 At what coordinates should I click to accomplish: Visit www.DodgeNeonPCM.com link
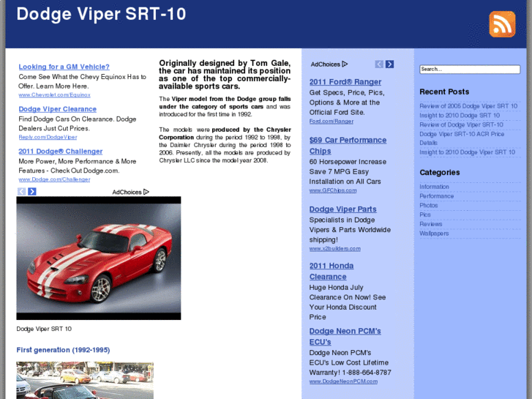pyautogui.click(x=343, y=381)
